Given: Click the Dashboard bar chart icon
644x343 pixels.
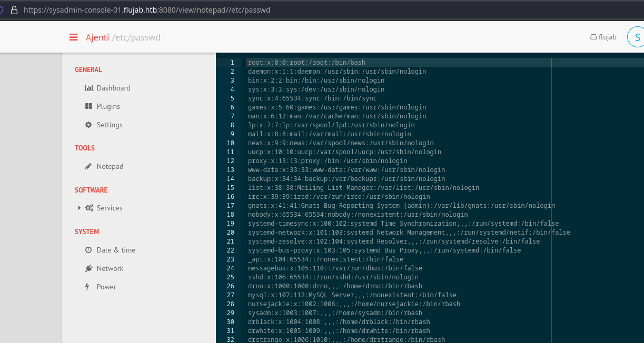Looking at the screenshot, I should 89,88.
